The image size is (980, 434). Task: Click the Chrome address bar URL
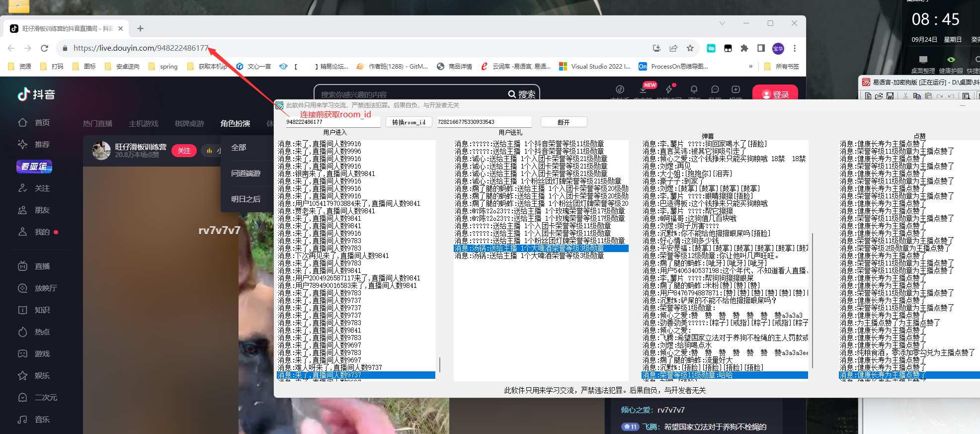tap(141, 48)
